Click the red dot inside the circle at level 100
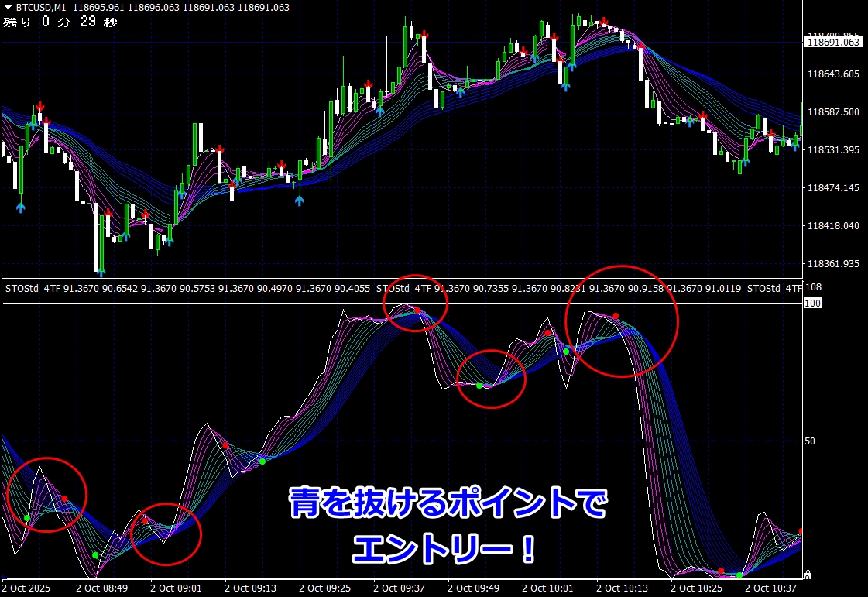This screenshot has height=597, width=868. coord(417,311)
